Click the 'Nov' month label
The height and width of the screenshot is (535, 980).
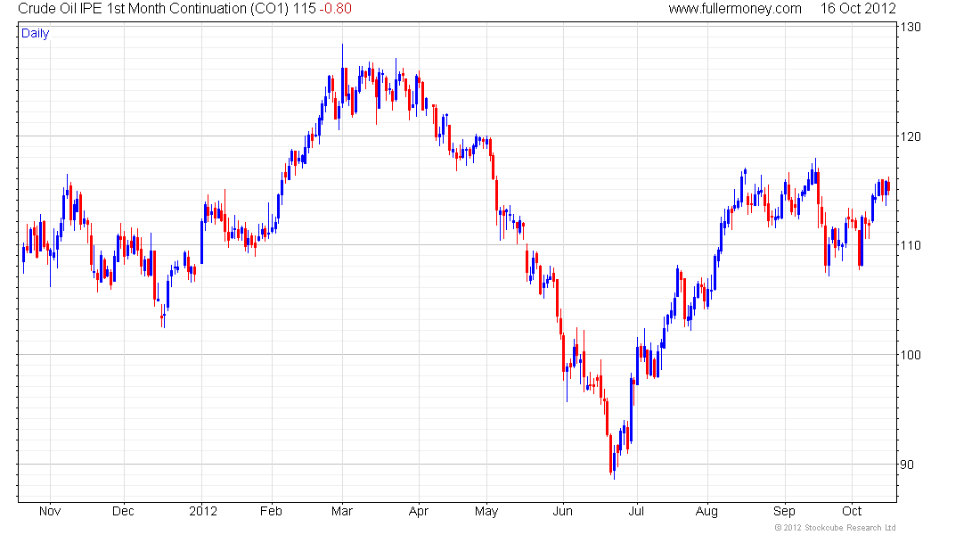(x=50, y=511)
